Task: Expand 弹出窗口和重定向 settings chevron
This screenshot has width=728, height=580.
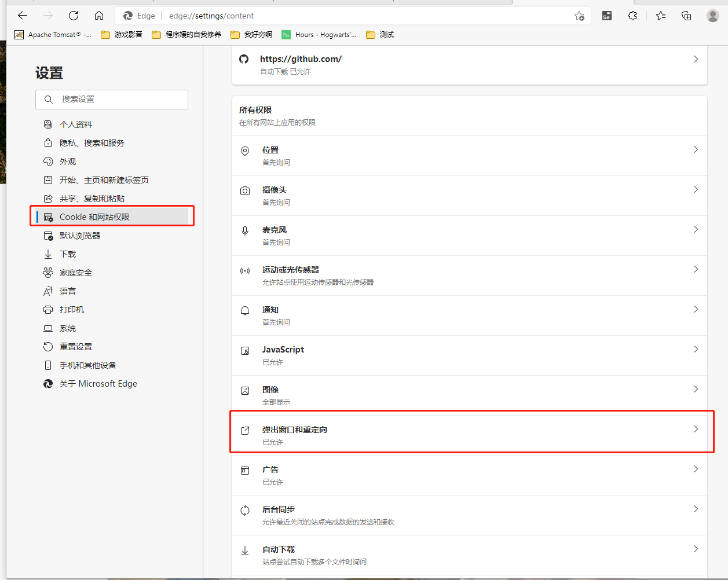Action: pyautogui.click(x=696, y=430)
